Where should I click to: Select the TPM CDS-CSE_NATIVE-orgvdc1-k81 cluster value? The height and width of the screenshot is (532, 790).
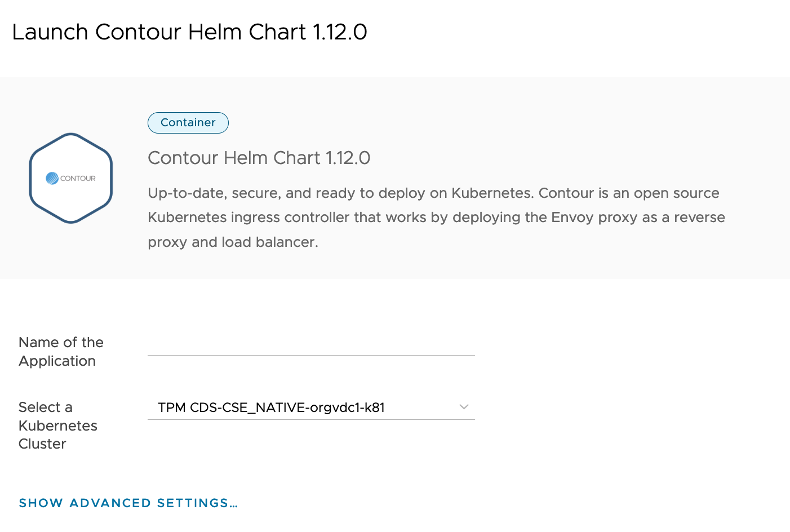point(271,407)
